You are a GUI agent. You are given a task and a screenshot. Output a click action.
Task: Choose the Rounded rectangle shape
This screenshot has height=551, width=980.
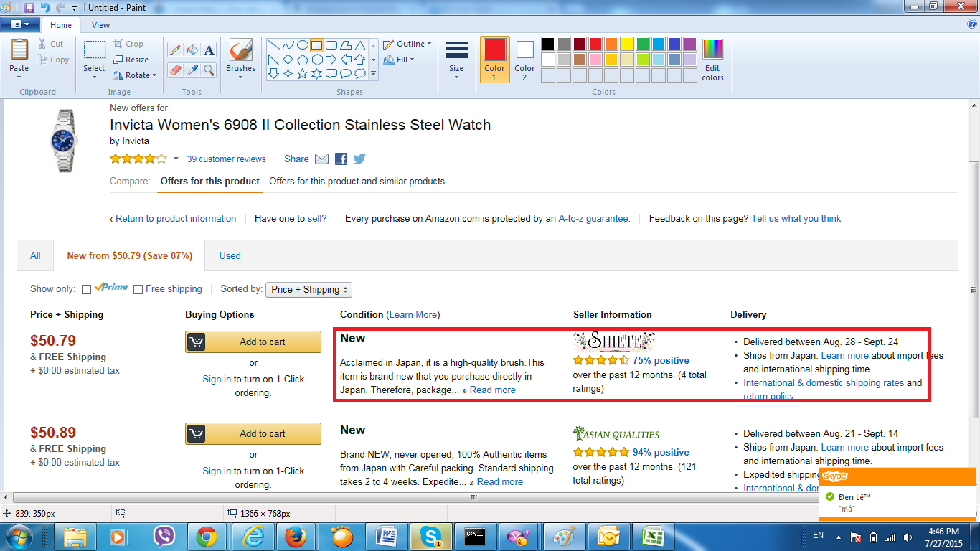coord(331,44)
